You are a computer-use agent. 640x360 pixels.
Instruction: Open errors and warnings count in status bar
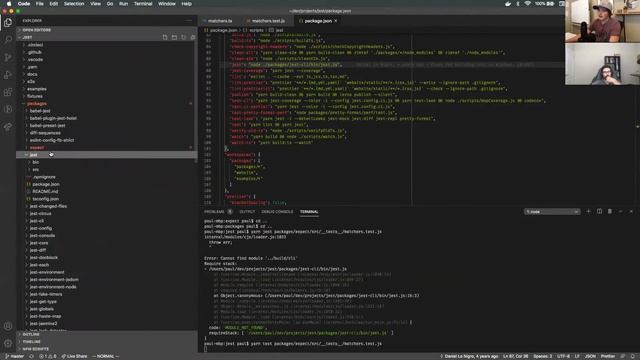pyautogui.click(x=48, y=356)
